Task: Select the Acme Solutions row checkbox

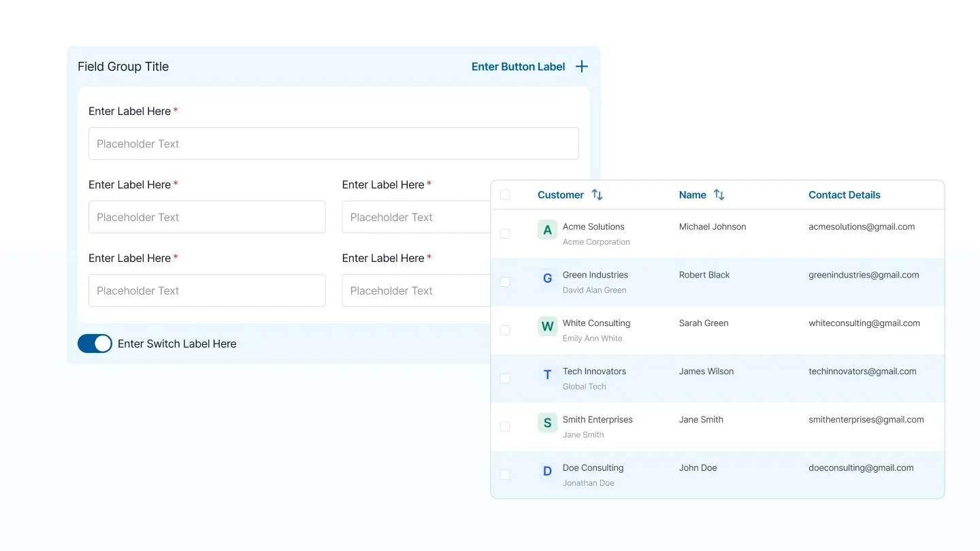Action: pyautogui.click(x=505, y=234)
